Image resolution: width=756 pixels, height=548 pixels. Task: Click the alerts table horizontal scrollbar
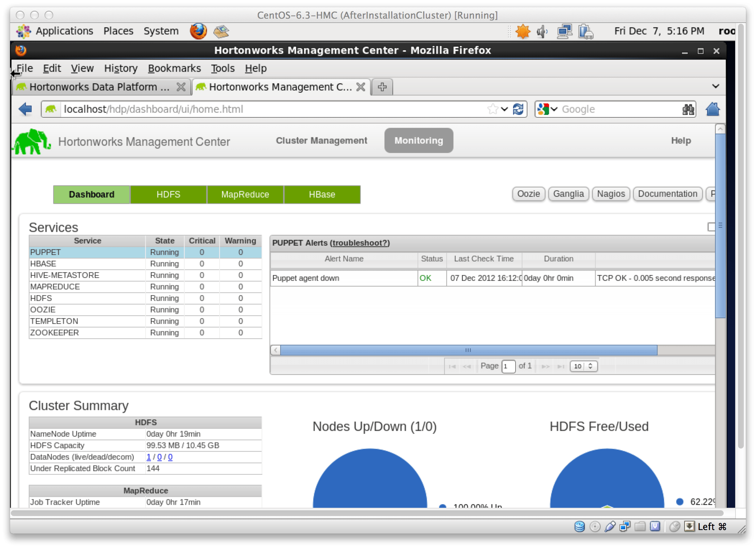[468, 350]
